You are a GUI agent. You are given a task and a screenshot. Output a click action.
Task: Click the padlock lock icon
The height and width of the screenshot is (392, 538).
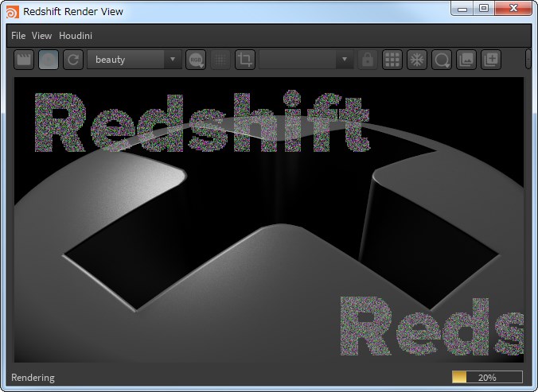click(x=368, y=60)
